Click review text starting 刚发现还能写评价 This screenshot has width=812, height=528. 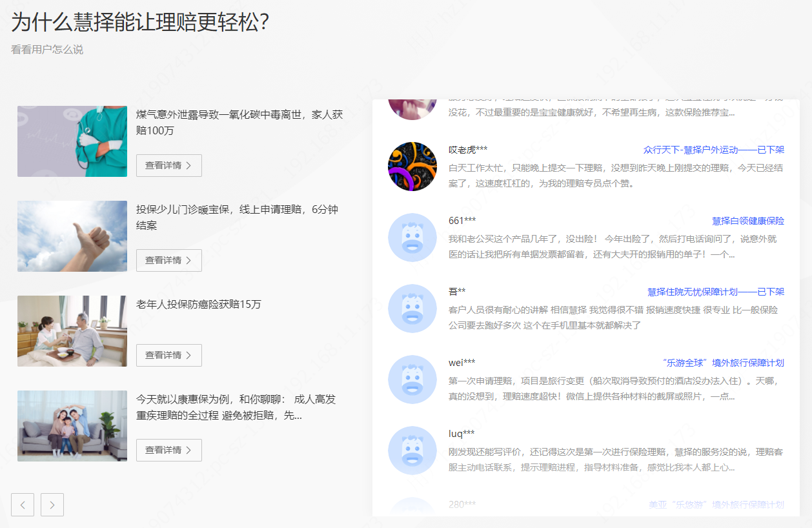tap(616, 460)
